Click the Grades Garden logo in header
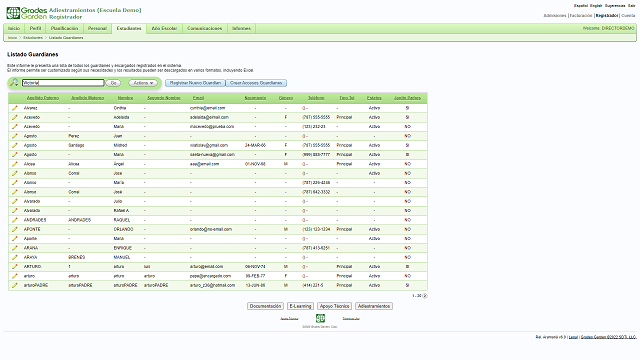 (27, 13)
